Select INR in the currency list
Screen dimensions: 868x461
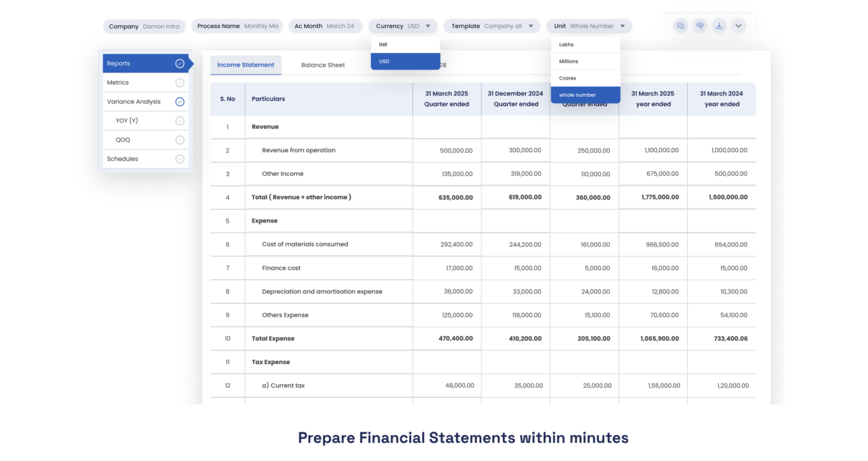[x=383, y=44]
